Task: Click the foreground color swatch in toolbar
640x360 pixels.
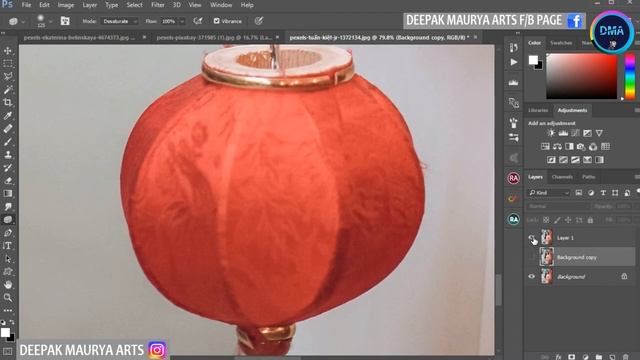Action: coord(5,333)
